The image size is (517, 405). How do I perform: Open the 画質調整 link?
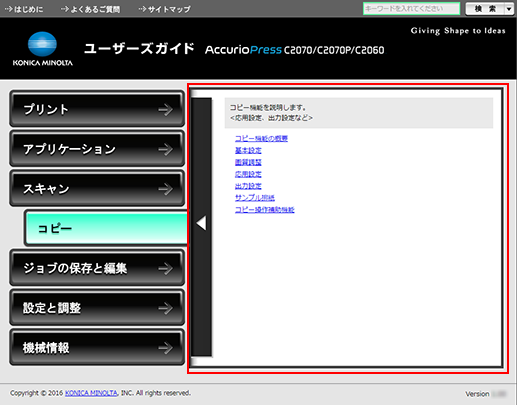[248, 162]
